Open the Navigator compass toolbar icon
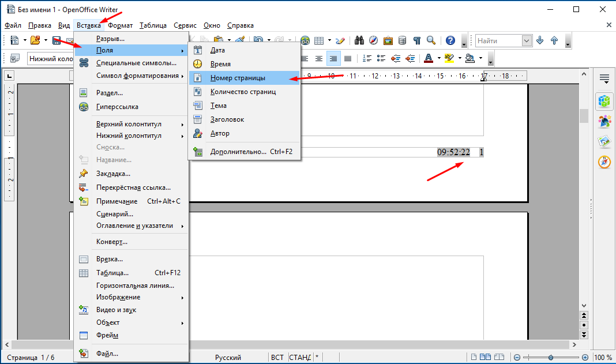The height and width of the screenshot is (364, 616). point(373,40)
